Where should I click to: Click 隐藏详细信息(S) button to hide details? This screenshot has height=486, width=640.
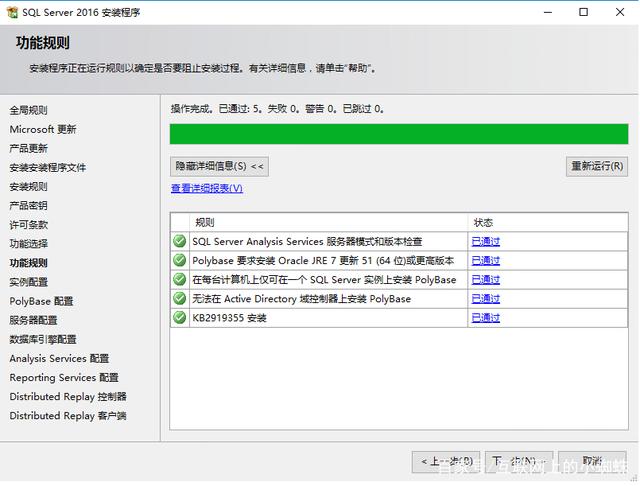pyautogui.click(x=219, y=166)
